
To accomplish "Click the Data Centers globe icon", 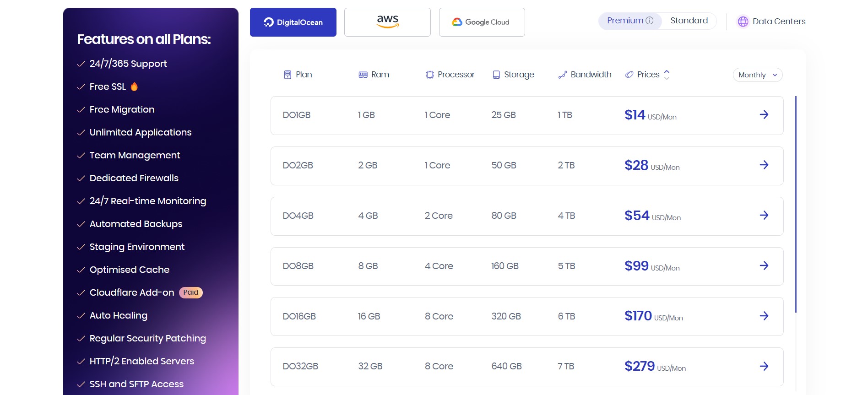I will click(x=743, y=22).
